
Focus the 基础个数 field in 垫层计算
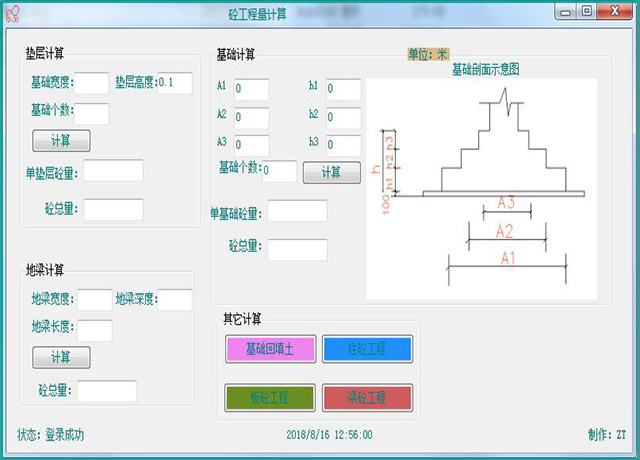click(92, 113)
